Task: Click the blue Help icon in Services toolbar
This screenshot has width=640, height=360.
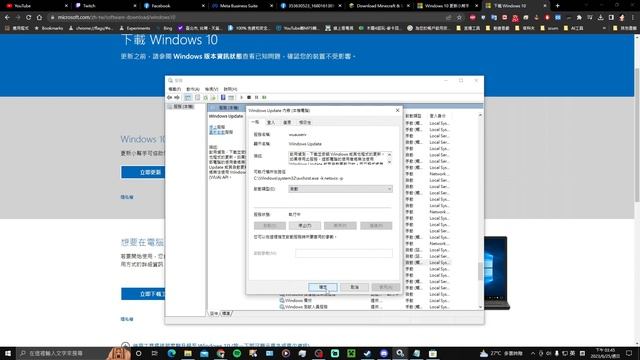Action: click(x=223, y=98)
